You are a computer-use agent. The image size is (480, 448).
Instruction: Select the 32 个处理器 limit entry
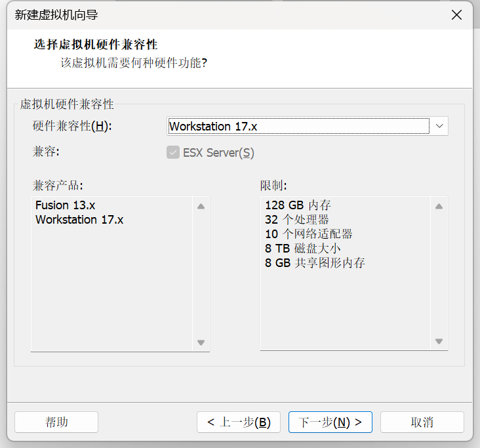point(296,220)
